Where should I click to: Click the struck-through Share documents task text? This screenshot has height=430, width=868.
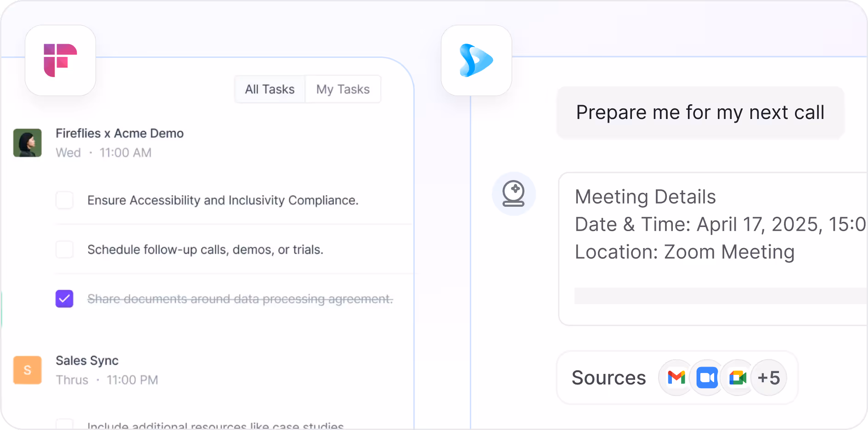240,299
